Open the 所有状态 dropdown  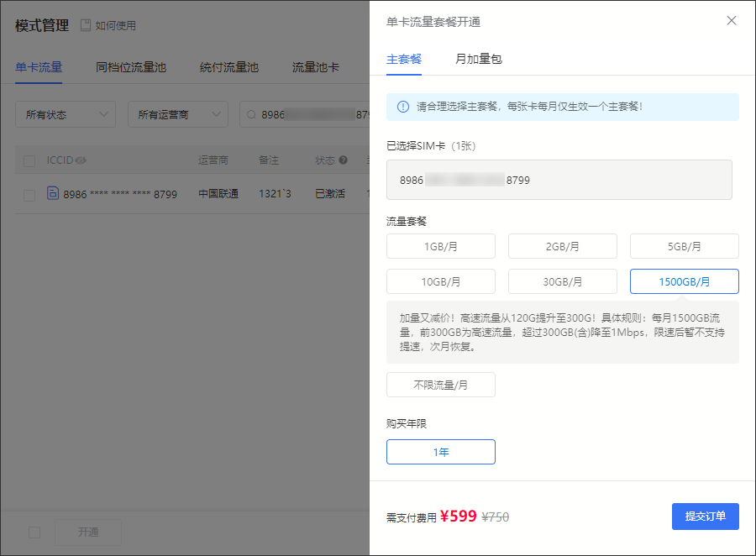[66, 114]
